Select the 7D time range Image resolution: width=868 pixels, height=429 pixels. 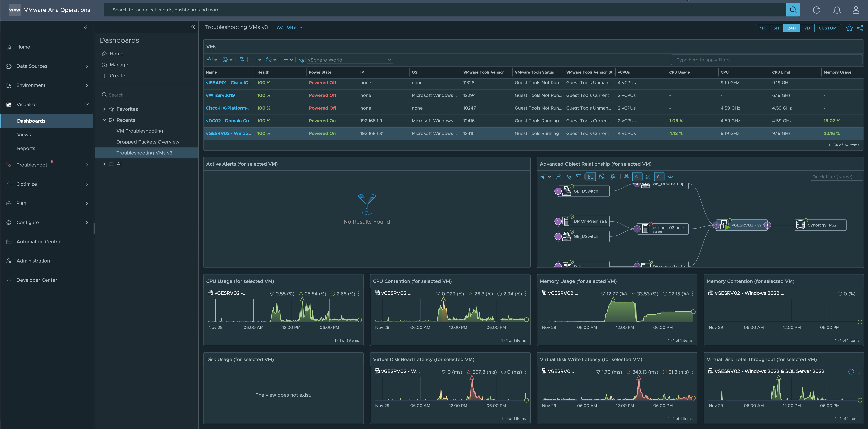coord(807,28)
